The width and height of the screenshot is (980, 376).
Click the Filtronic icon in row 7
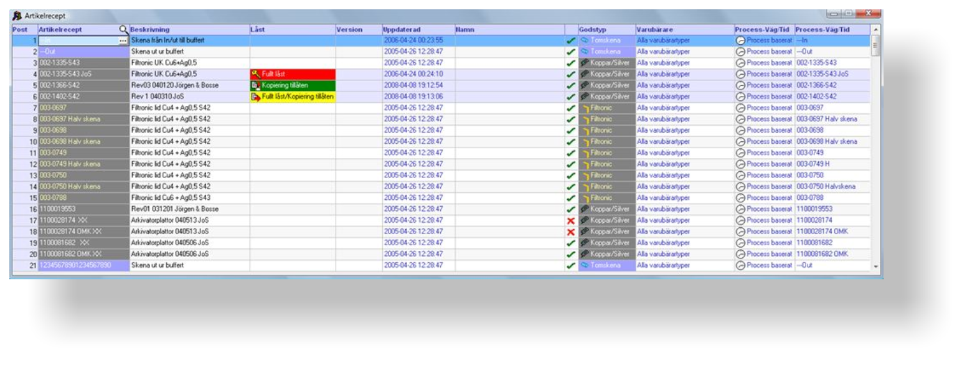(585, 108)
